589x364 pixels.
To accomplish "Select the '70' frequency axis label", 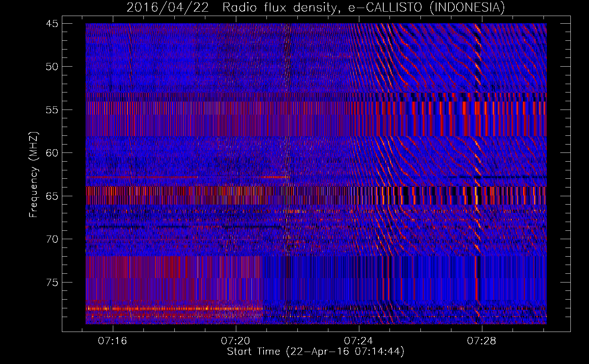I will (x=52, y=239).
